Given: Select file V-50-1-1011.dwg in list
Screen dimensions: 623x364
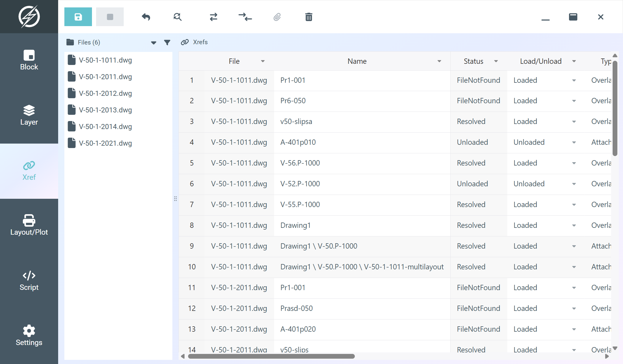Looking at the screenshot, I should 118,60.
